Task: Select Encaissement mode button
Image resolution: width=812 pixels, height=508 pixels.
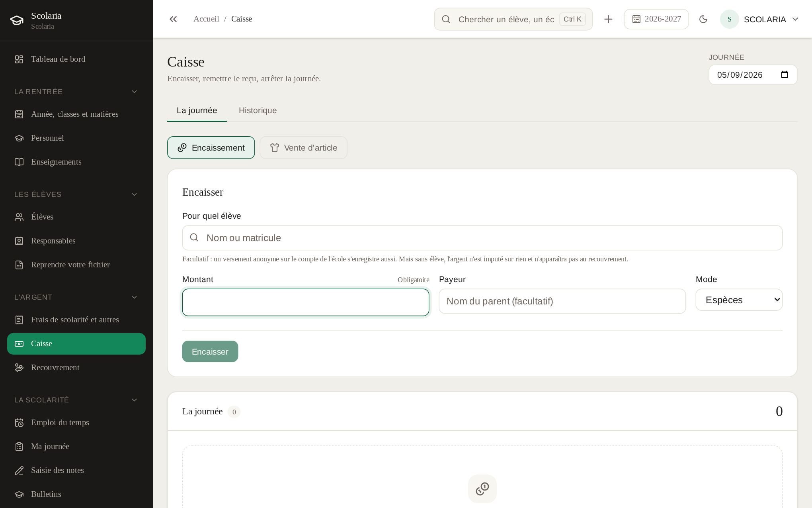Action: [211, 148]
